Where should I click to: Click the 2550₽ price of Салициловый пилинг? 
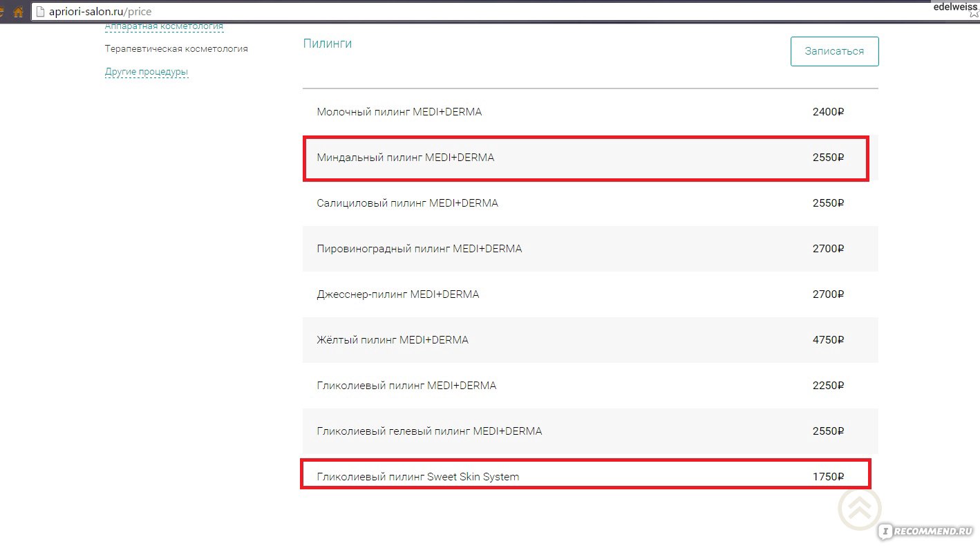[829, 203]
